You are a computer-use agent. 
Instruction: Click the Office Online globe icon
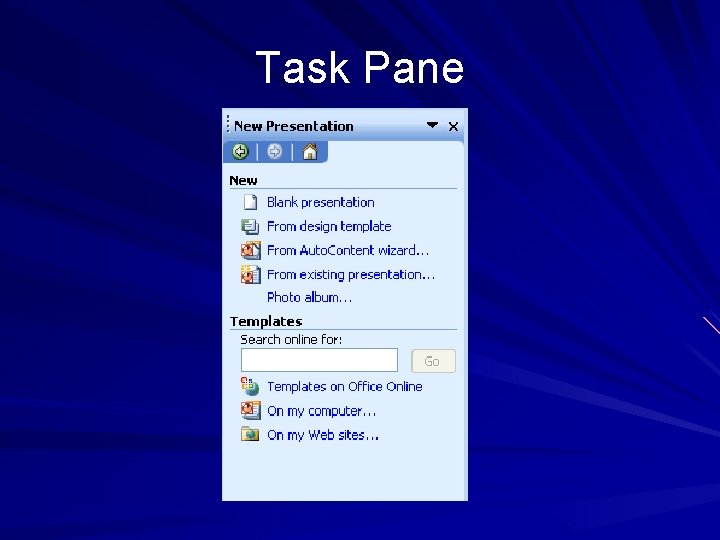point(250,387)
